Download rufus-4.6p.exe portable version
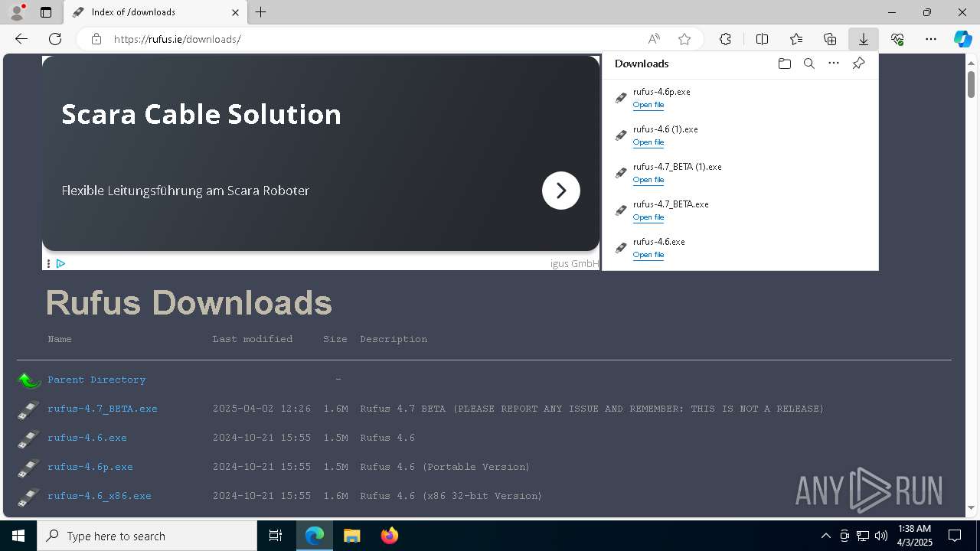This screenshot has width=980, height=551. [90, 467]
